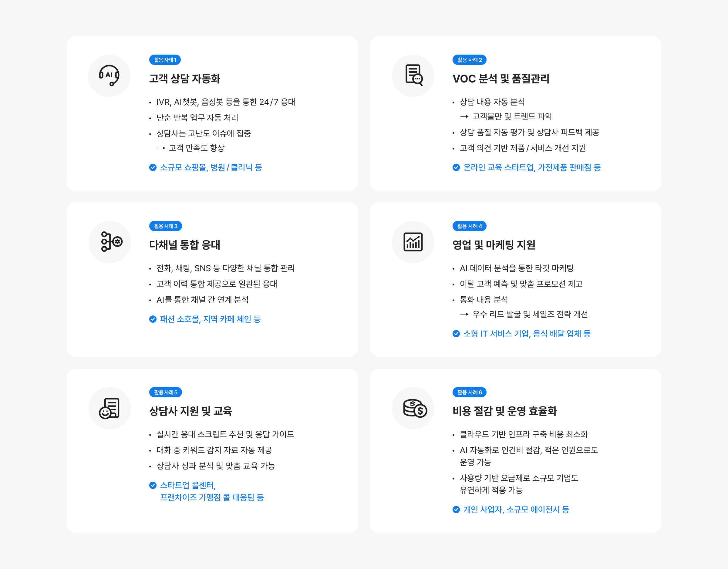
Task: Select the 활용 사례 6 badge
Action: click(x=469, y=392)
